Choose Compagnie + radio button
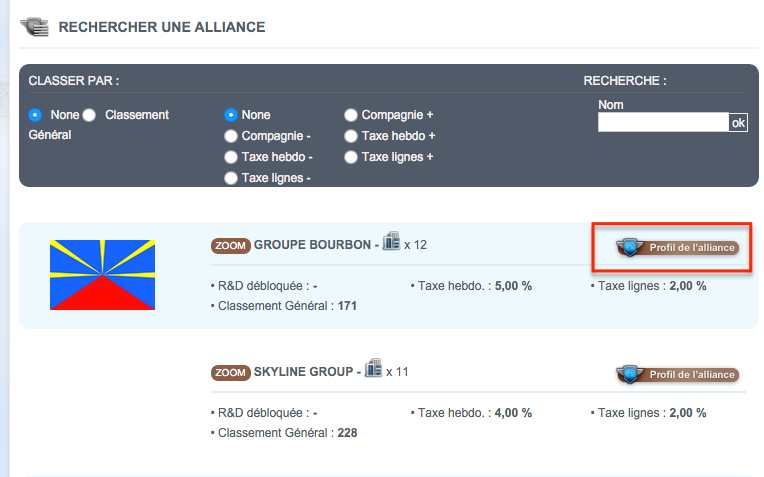764x477 pixels. click(x=351, y=115)
